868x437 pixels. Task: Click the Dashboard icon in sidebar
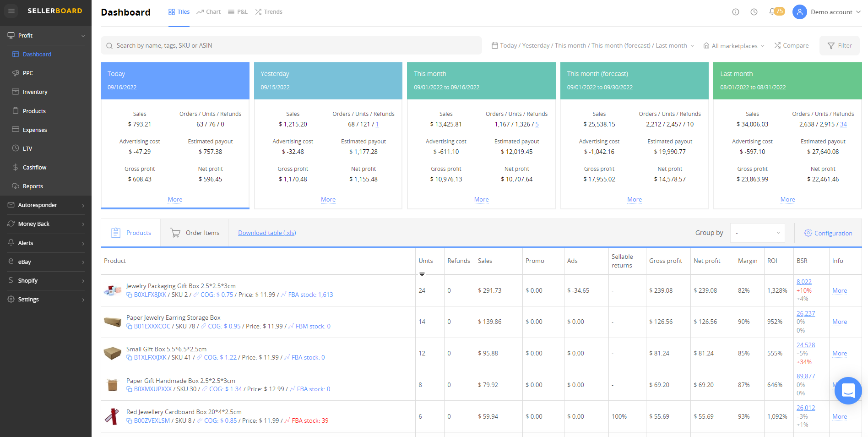[x=16, y=54]
